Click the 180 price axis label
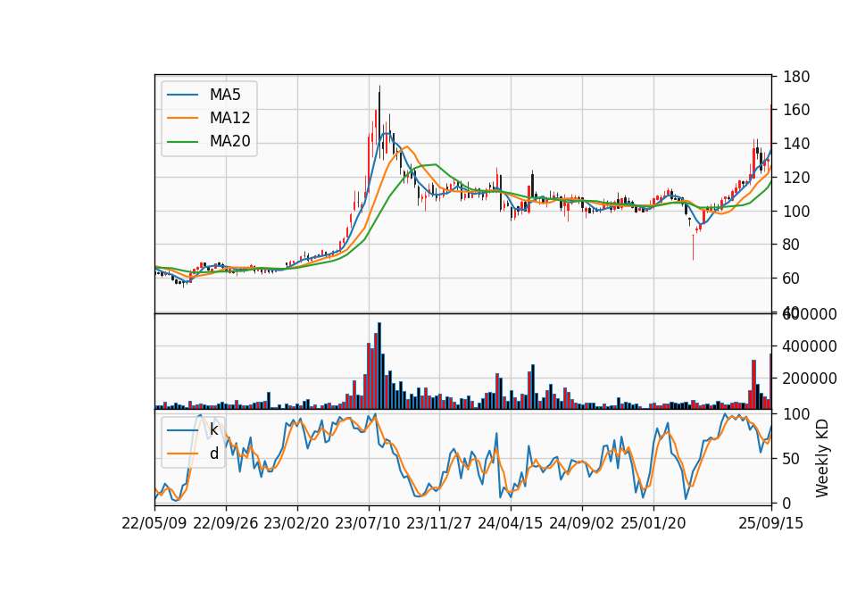The height and width of the screenshot is (616, 857). point(796,77)
